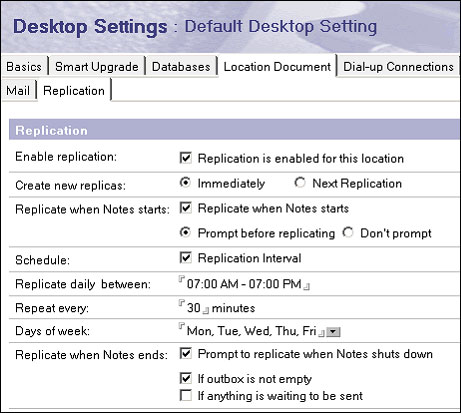Select Immediately for creating new replicas

185,183
